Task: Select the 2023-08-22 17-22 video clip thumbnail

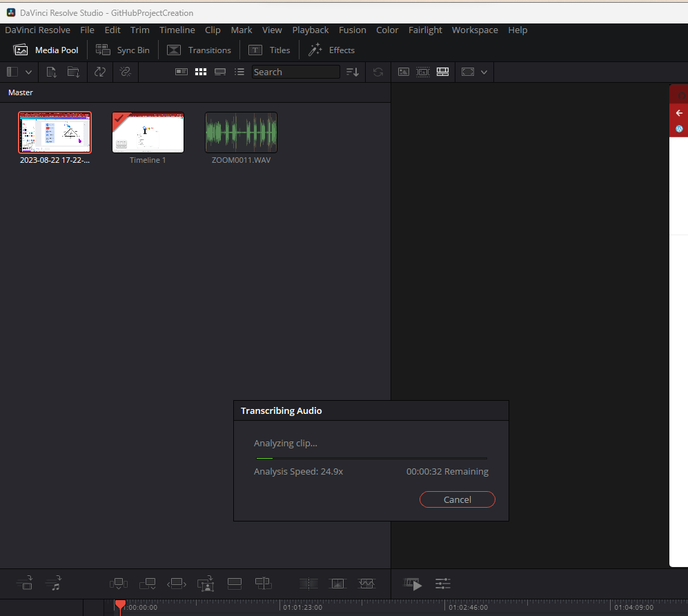Action: coord(55,132)
